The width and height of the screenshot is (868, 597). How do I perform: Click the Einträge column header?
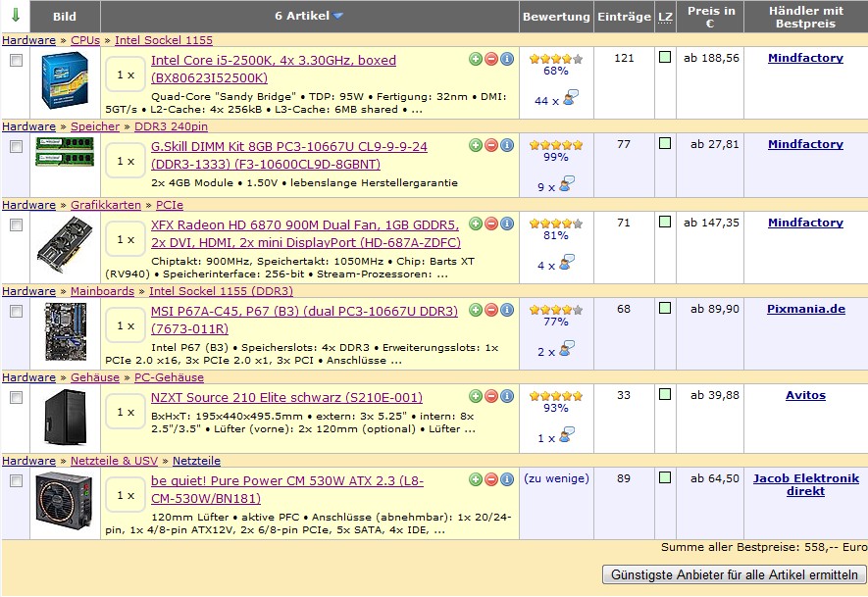pyautogui.click(x=624, y=17)
